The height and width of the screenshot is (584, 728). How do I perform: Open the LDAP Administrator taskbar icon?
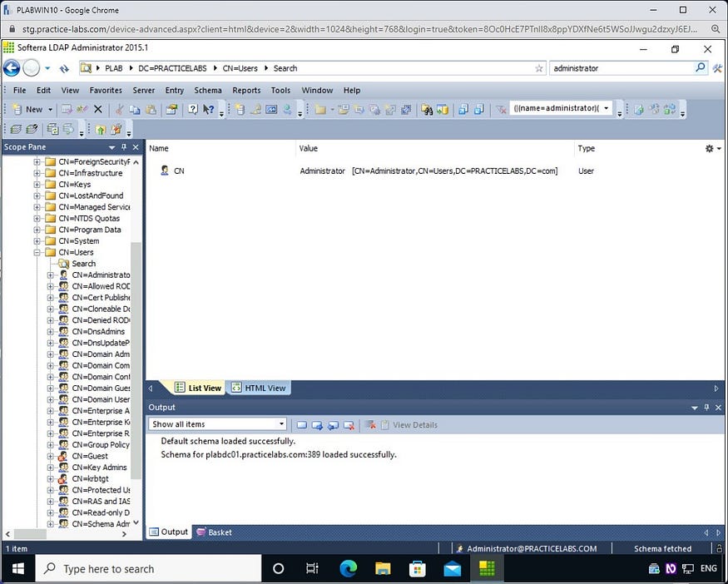(487, 569)
